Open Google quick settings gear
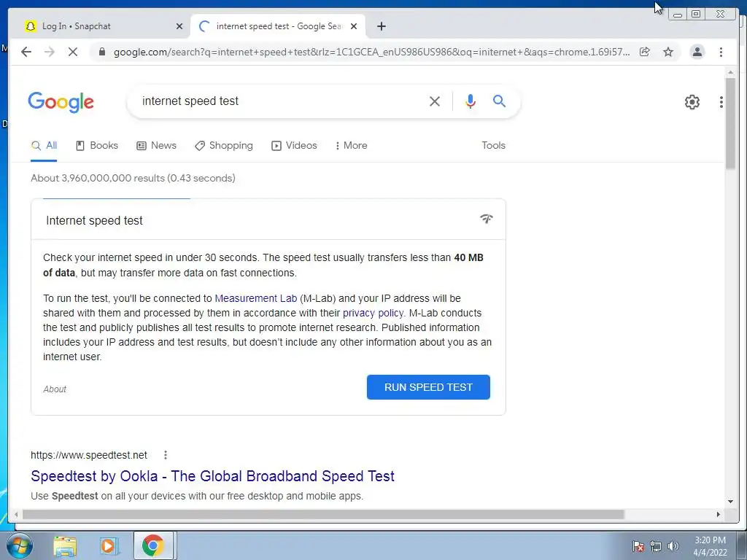 (x=692, y=102)
